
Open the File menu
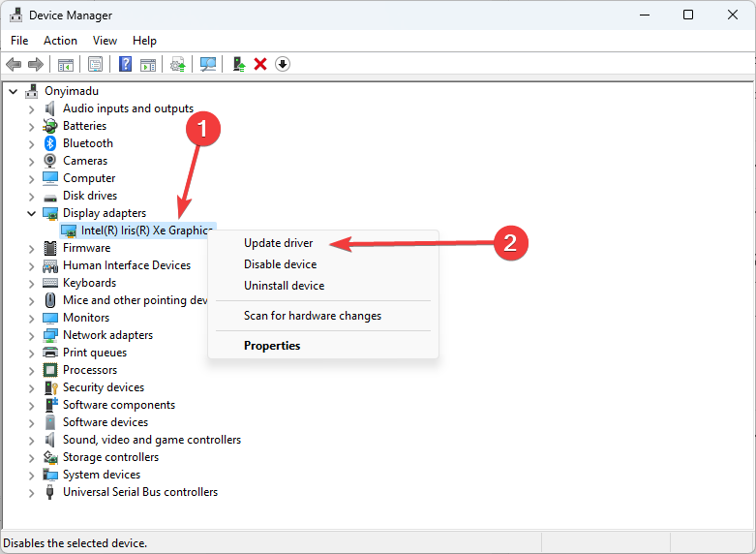(19, 41)
